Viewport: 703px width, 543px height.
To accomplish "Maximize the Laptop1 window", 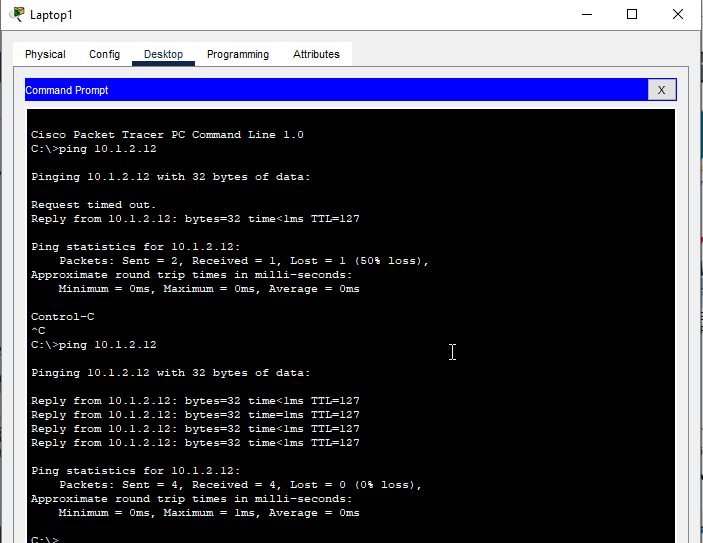I will [632, 14].
